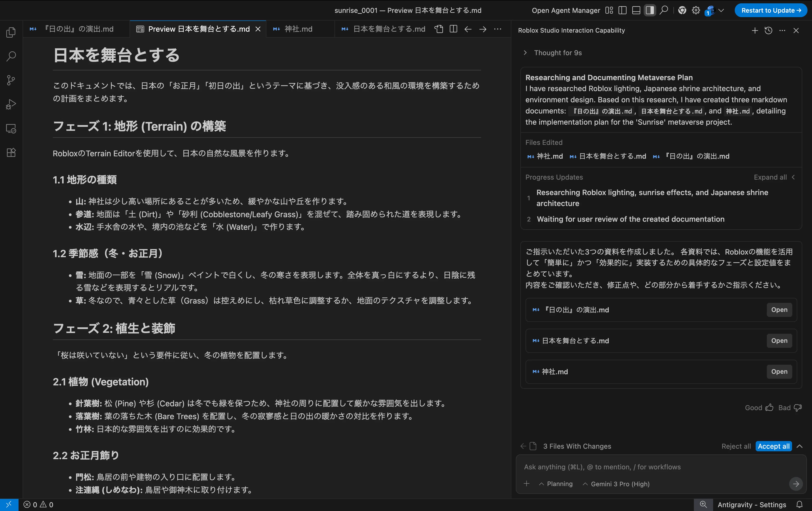Toggle the primary side bar layout
Image resolution: width=812 pixels, height=511 pixels.
point(623,10)
